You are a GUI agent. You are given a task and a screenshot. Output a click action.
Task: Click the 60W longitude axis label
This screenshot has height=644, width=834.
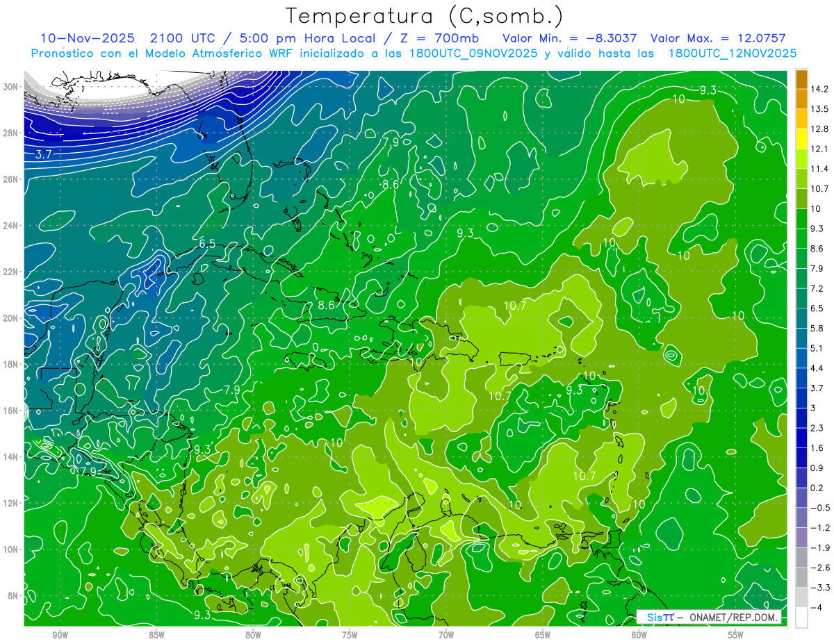coord(639,635)
